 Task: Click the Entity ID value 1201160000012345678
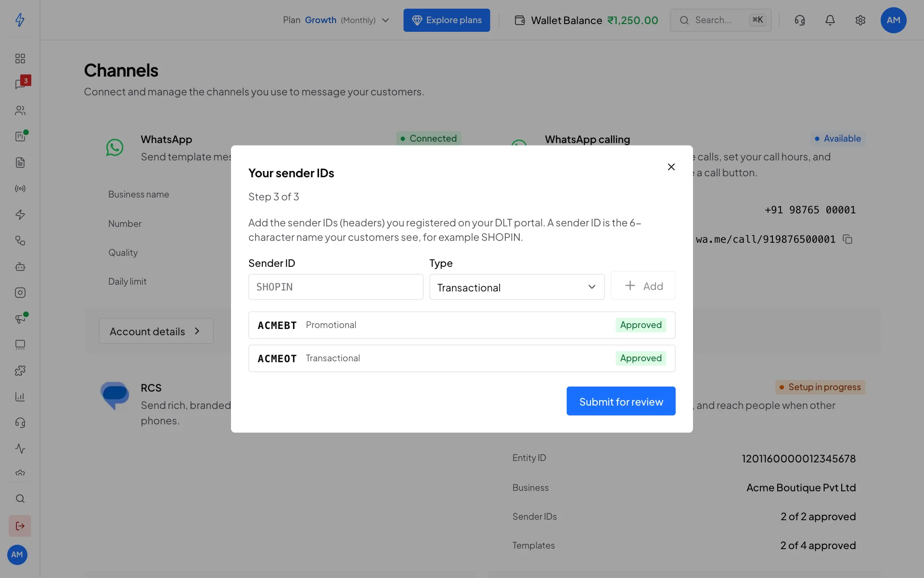[799, 459]
